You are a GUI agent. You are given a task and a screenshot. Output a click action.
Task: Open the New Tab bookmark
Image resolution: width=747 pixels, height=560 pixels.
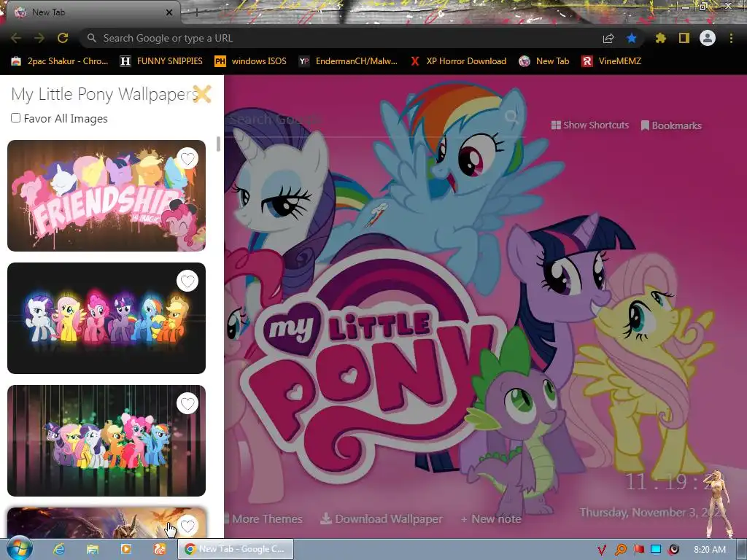click(544, 61)
